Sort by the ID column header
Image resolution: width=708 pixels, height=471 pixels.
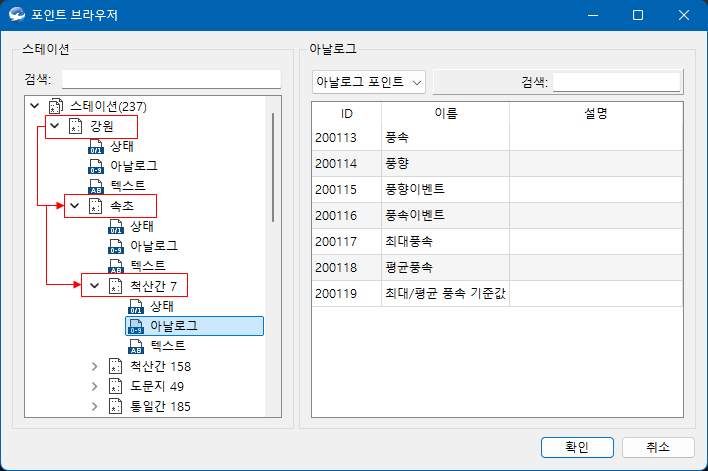[346, 113]
